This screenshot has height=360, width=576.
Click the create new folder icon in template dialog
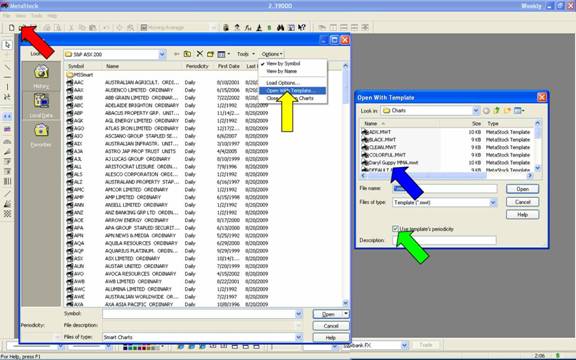tap(508, 110)
